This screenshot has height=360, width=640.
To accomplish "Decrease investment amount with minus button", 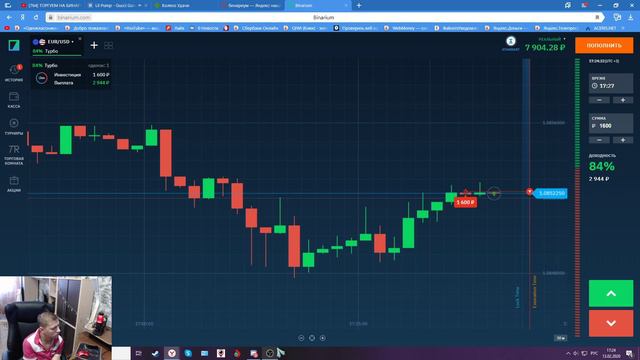I will 599,140.
